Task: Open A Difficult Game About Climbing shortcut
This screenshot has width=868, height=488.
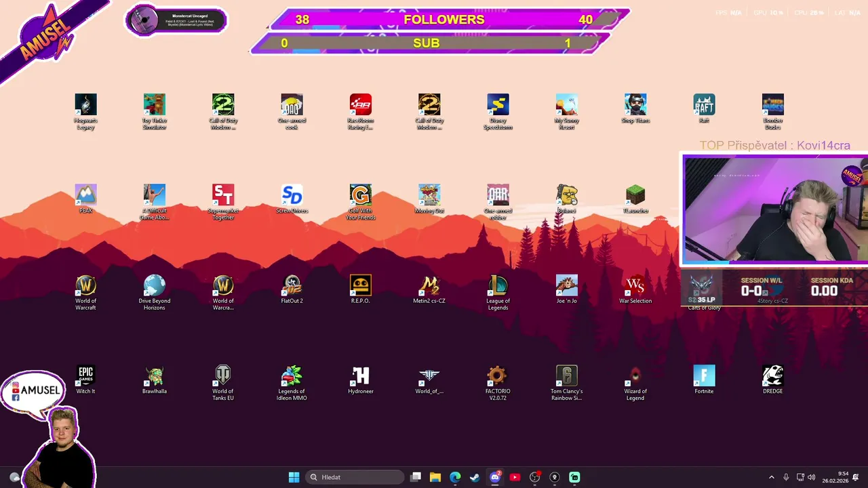Action: pos(155,202)
